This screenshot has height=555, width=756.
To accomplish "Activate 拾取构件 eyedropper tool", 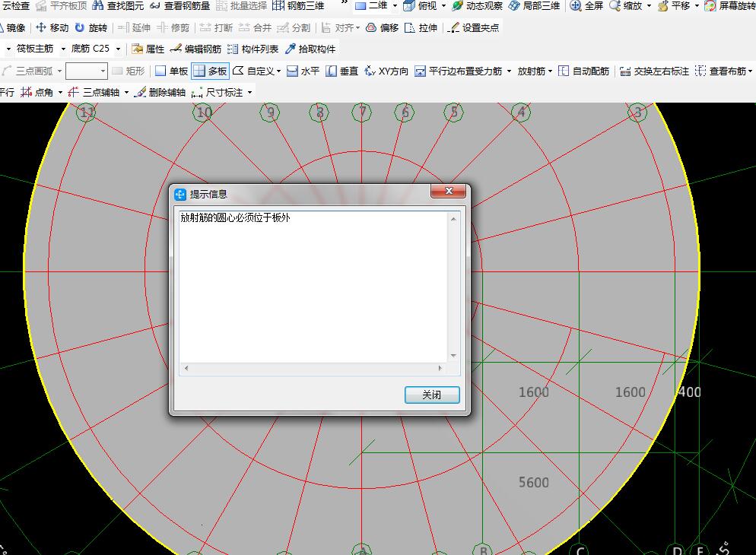I will (x=310, y=49).
